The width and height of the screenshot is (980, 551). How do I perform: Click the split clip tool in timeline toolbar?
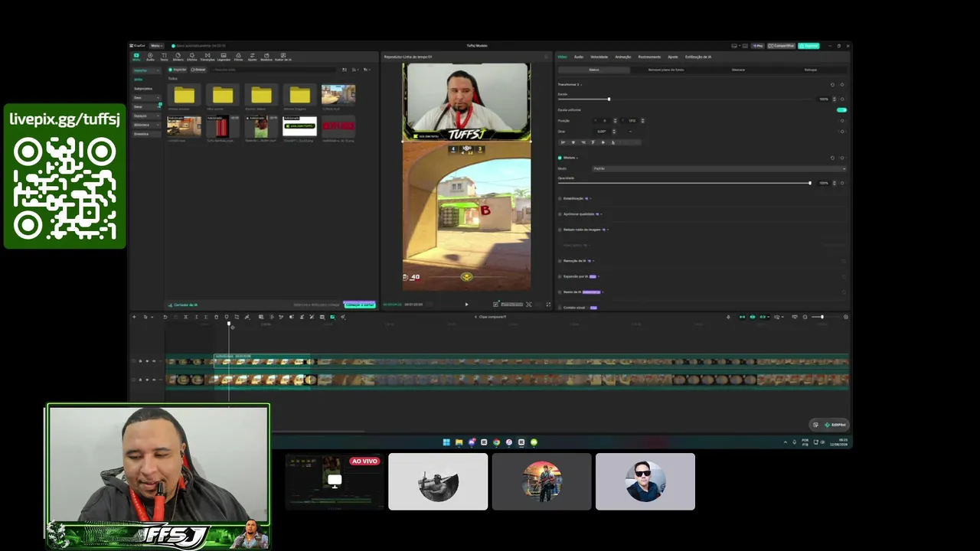click(x=185, y=317)
